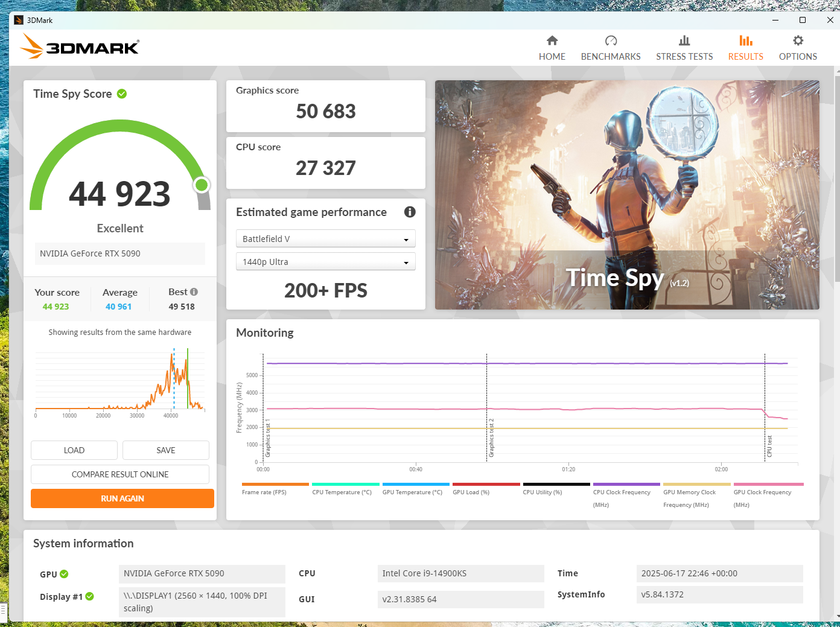Click the info icon beside Best score
The height and width of the screenshot is (627, 840).
click(194, 292)
